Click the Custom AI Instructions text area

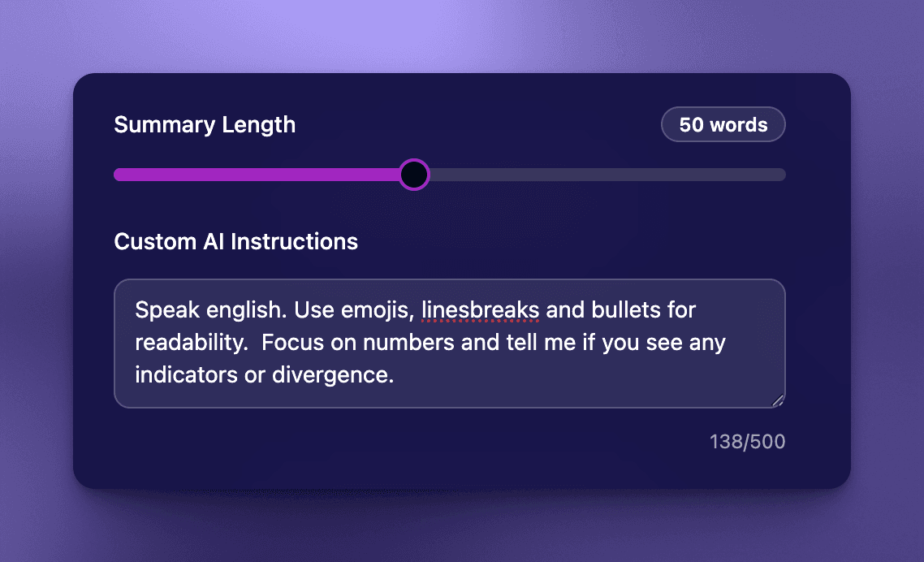(x=451, y=344)
